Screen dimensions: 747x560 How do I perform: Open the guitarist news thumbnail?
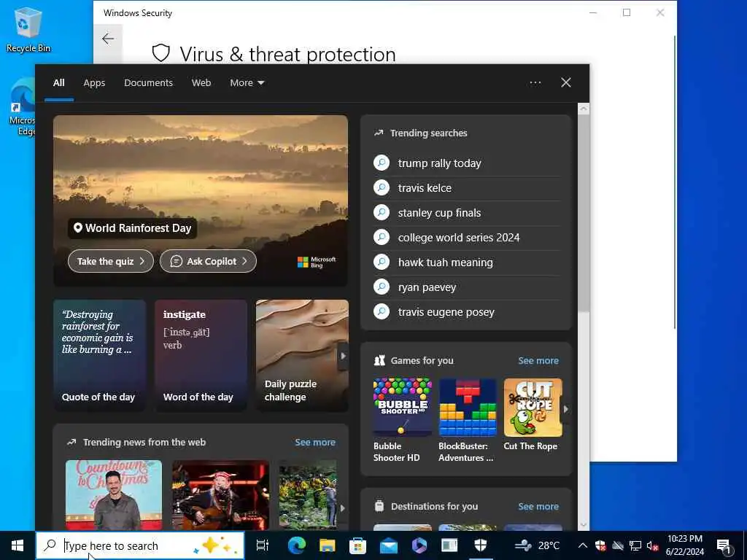pyautogui.click(x=220, y=495)
